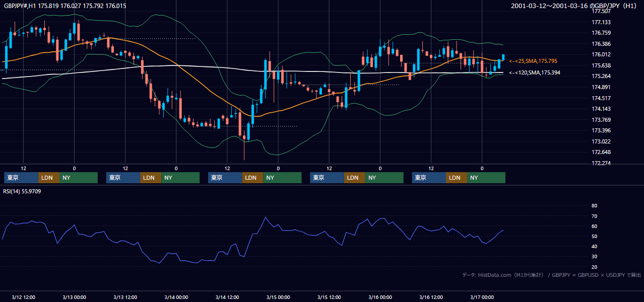Click the 172.274 price axis label
Screen dimensions: 644x302
[x=601, y=163]
